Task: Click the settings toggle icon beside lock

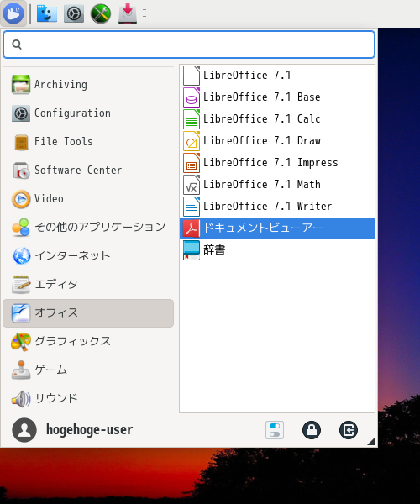Action: point(275,430)
